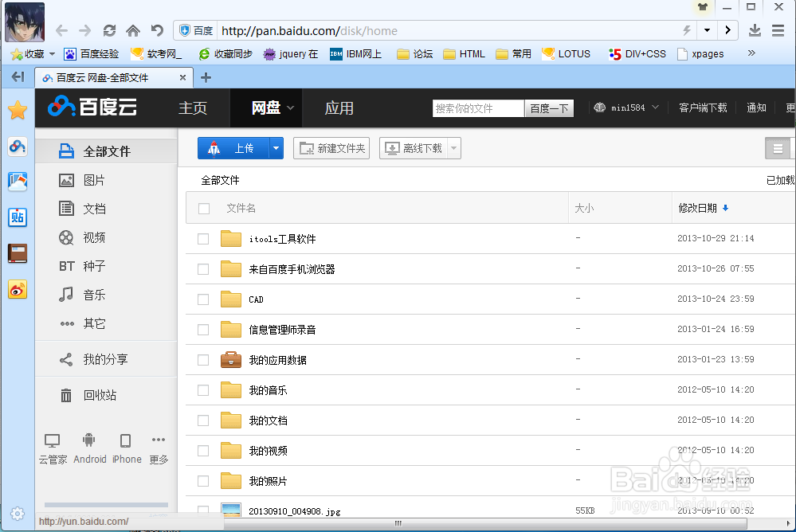Open the Baidu Cloud sidebar icon
The width and height of the screenshot is (796, 532).
[18, 147]
